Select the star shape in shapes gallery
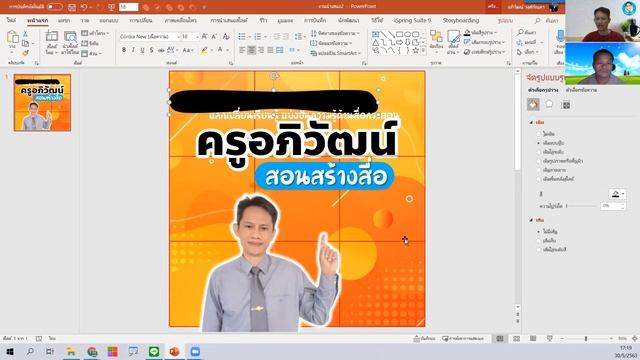Image resolution: width=640 pixels, height=360 pixels. pyautogui.click(x=416, y=51)
